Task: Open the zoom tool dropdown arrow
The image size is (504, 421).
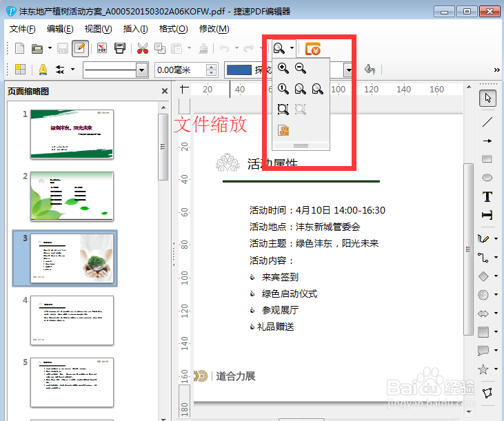Action: (292, 48)
